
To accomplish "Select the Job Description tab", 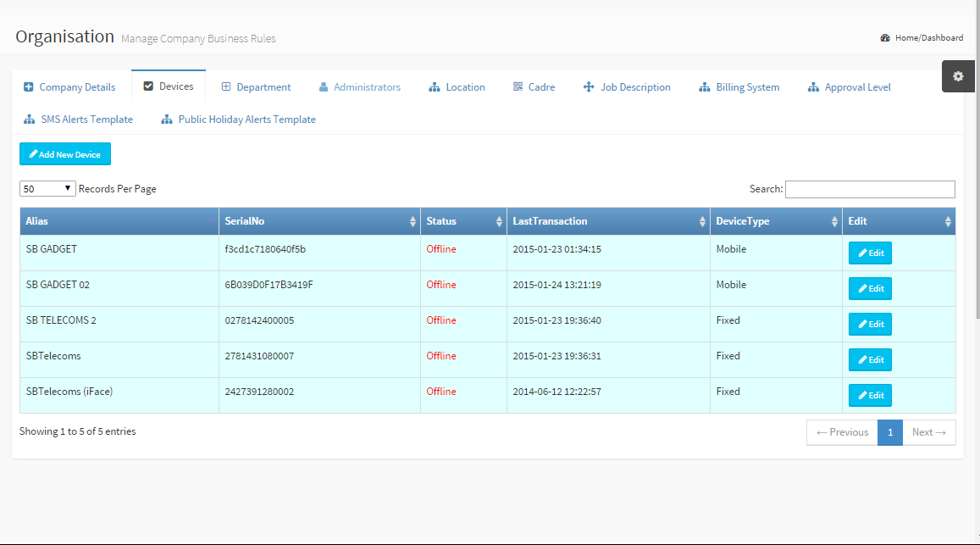I will 627,87.
